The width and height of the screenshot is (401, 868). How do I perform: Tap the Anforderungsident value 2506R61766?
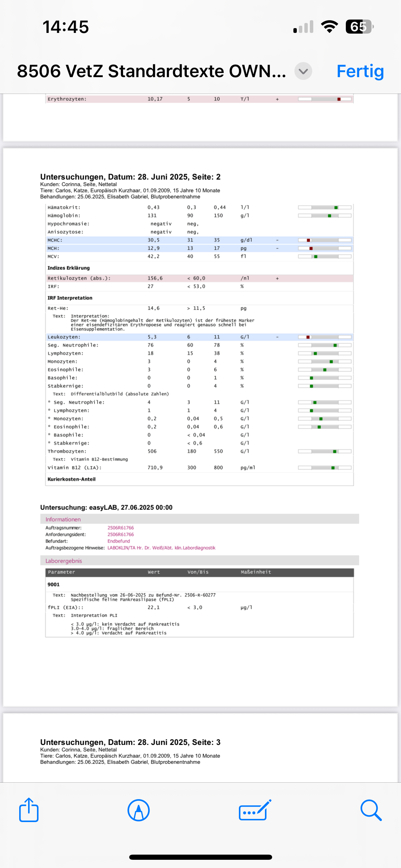click(x=121, y=534)
